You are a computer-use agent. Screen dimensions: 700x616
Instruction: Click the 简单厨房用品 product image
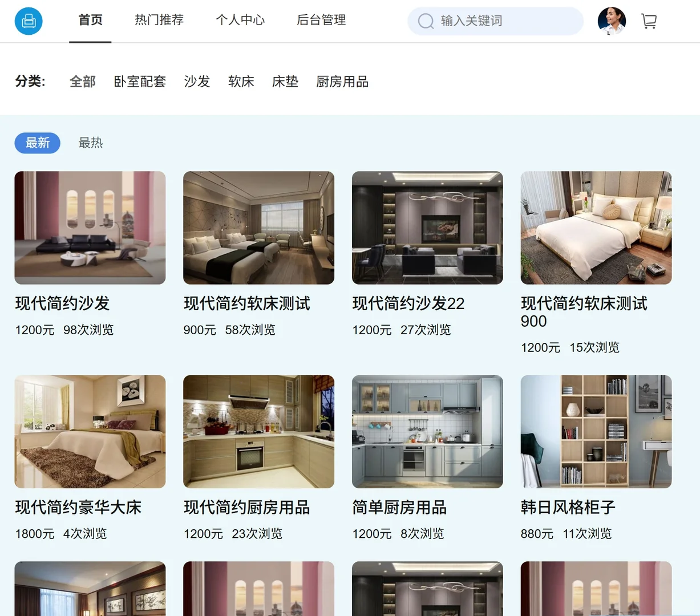[427, 431]
